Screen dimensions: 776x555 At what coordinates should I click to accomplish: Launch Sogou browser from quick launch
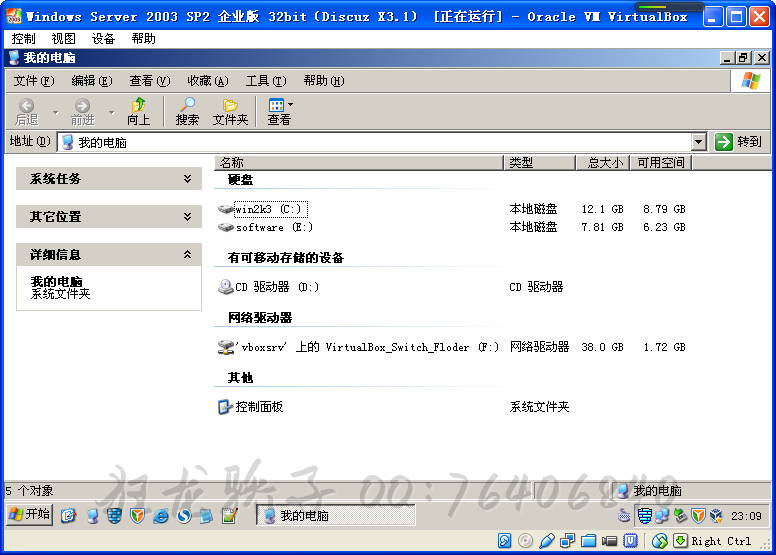184,516
